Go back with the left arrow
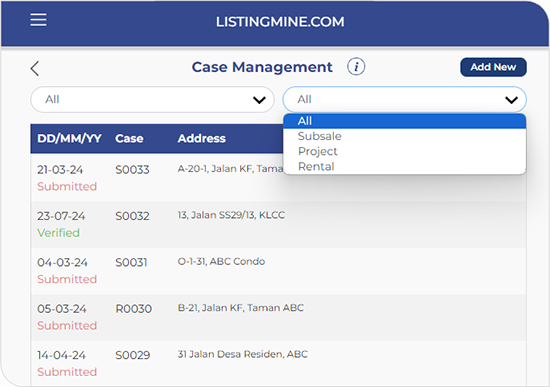 [35, 68]
